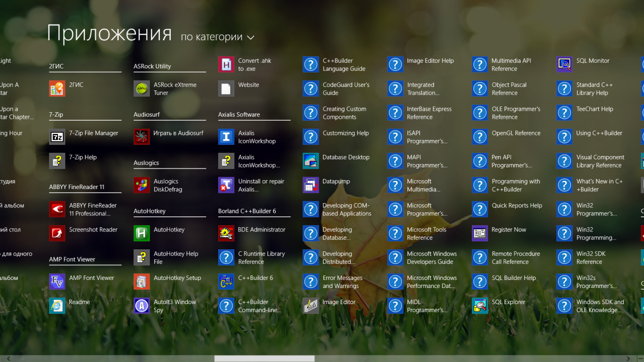Open OLE Programmer's Reference label
The width and height of the screenshot is (644, 362).
pyautogui.click(x=516, y=113)
